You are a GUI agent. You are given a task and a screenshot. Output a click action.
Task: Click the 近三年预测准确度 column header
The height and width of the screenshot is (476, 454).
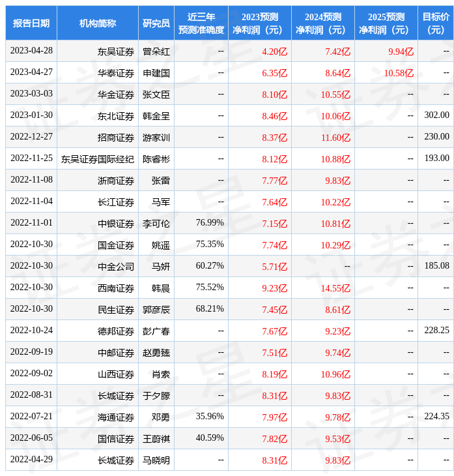[x=201, y=23]
